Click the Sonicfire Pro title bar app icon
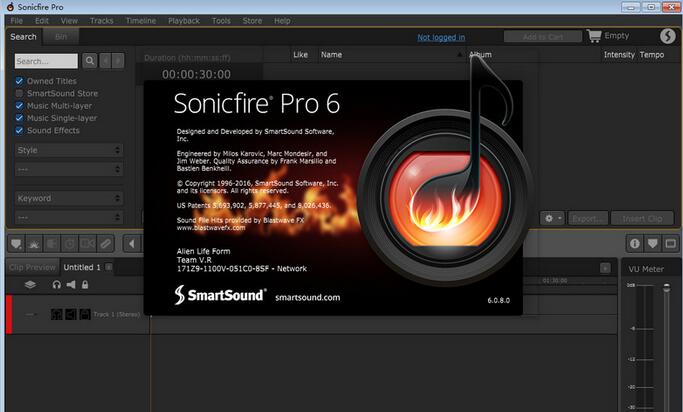The width and height of the screenshot is (683, 412). tap(10, 7)
